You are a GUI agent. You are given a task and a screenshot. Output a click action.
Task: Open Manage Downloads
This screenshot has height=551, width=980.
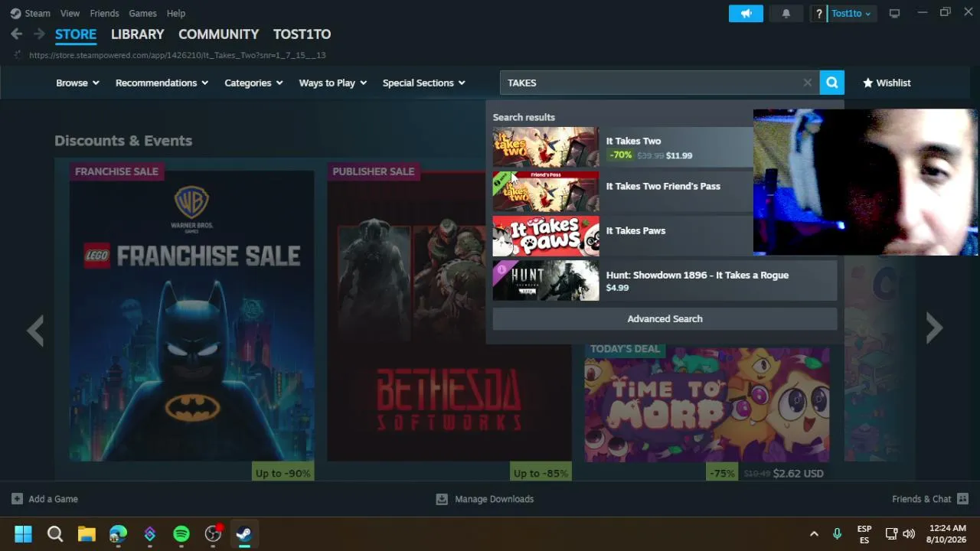pos(485,499)
